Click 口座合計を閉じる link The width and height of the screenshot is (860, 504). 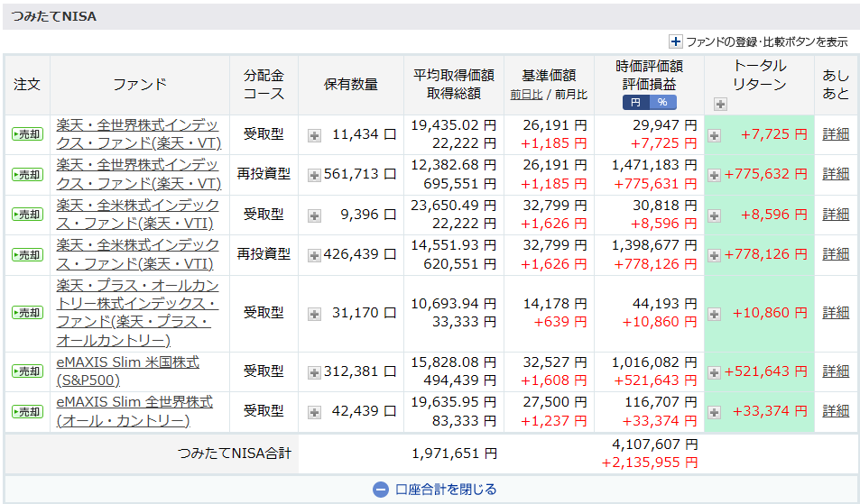[446, 490]
